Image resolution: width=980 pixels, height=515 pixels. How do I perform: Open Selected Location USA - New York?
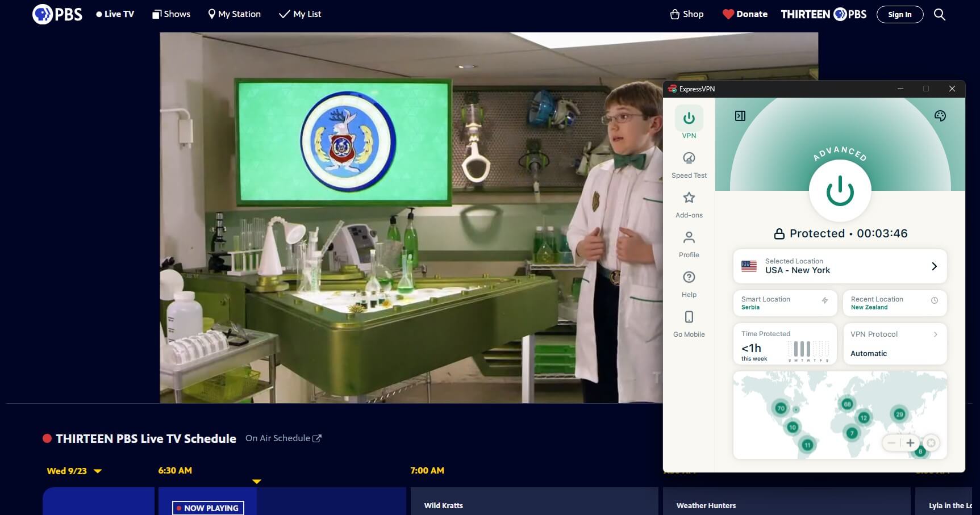(x=840, y=266)
